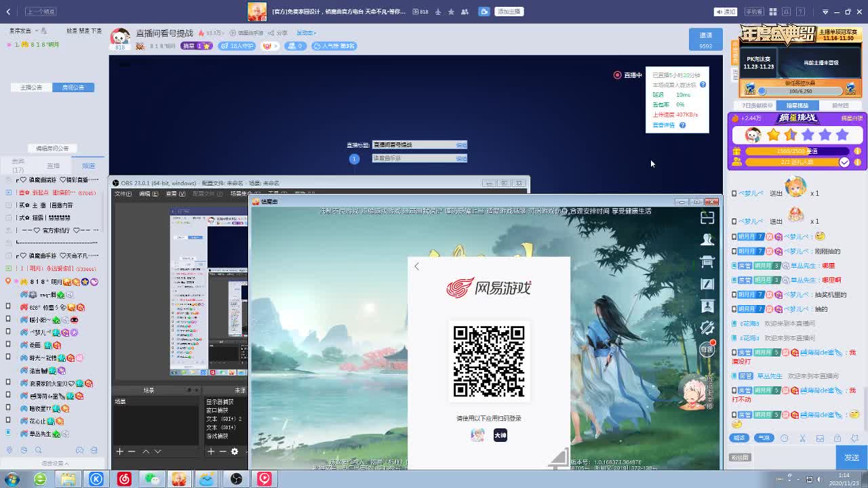Toggle the 频道 chat mode button
Image resolution: width=868 pixels, height=488 pixels.
(739, 438)
